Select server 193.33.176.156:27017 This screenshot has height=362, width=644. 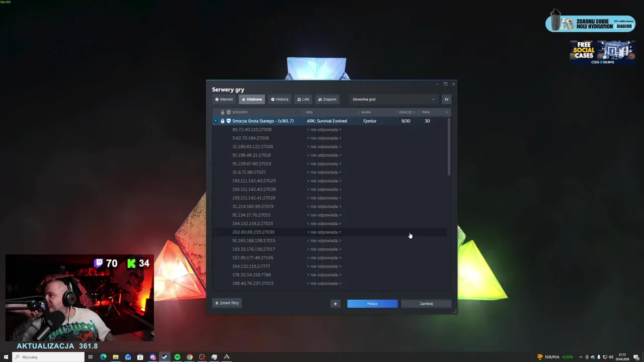(x=330, y=249)
